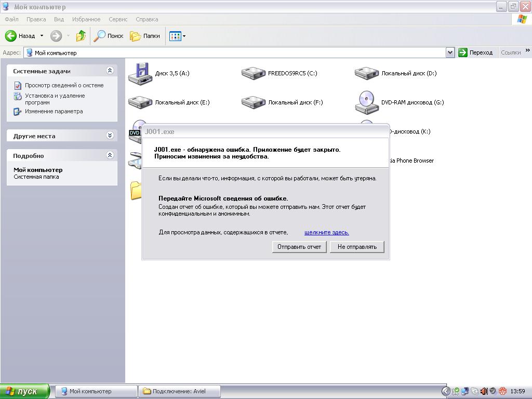Viewport: 532px width, 399px height.
Task: Open the address bar dropdown arrow
Action: [x=450, y=52]
